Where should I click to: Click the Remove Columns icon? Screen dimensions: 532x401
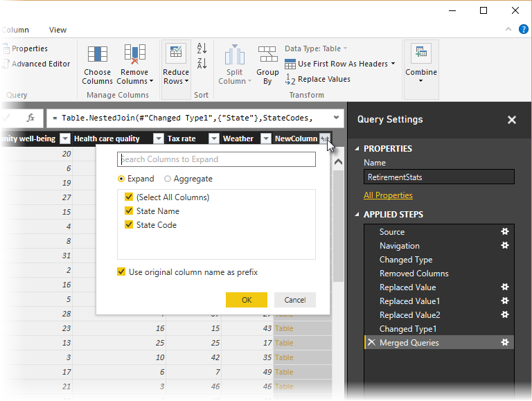(x=134, y=54)
